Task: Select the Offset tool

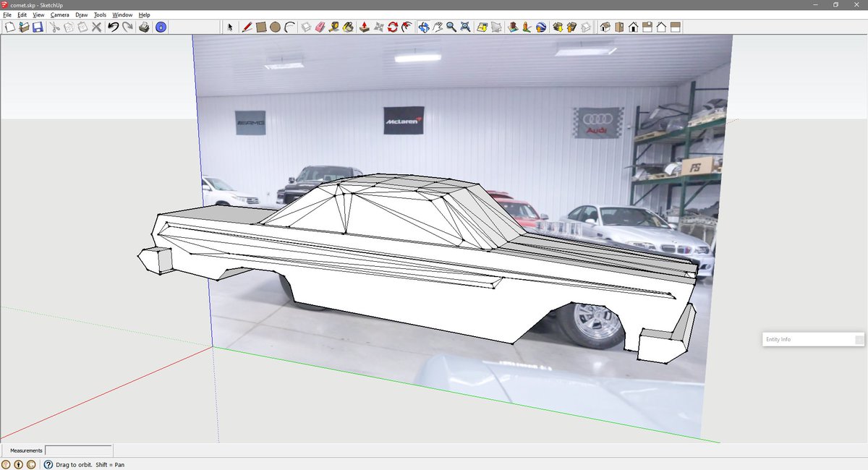Action: pos(407,27)
